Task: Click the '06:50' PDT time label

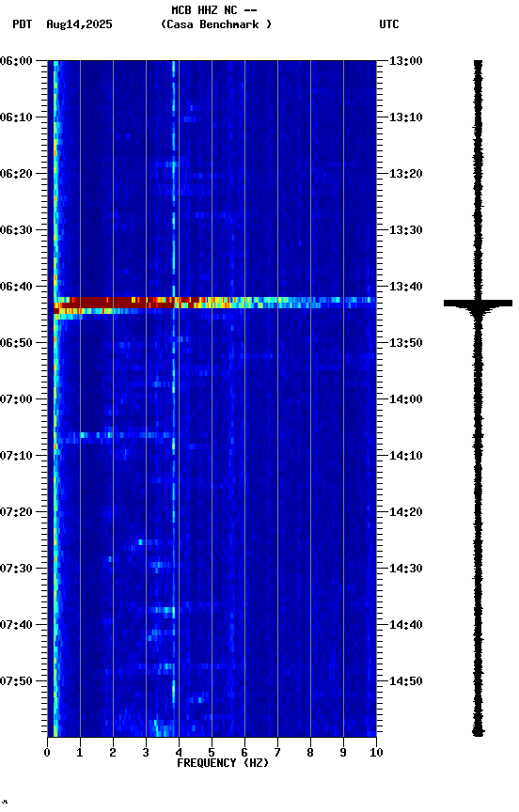Action: [16, 343]
